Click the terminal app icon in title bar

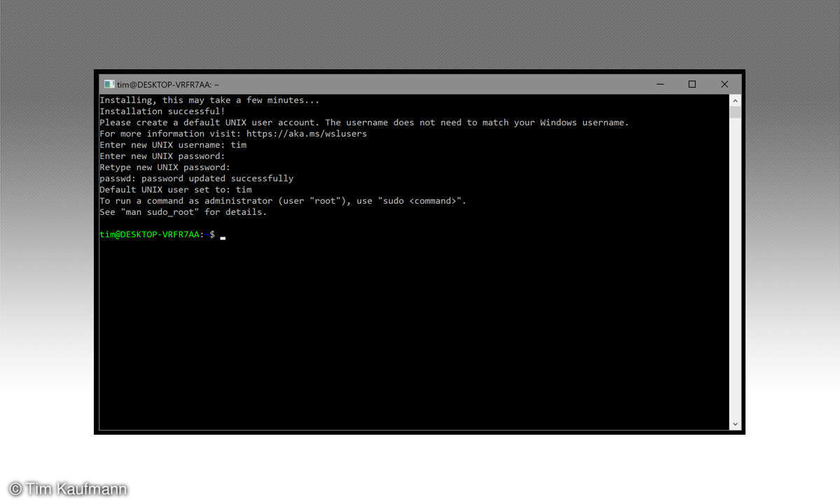coord(109,84)
